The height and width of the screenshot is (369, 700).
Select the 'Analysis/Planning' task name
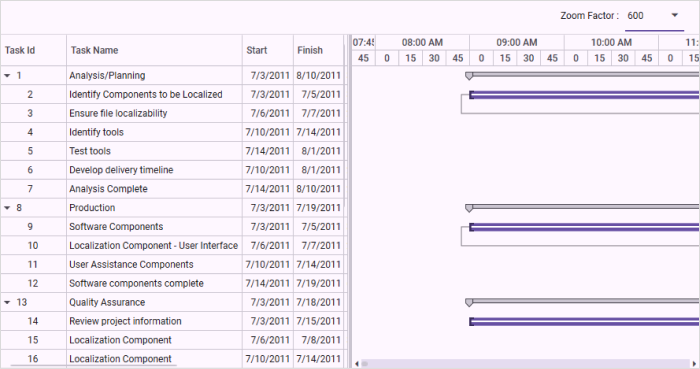107,76
